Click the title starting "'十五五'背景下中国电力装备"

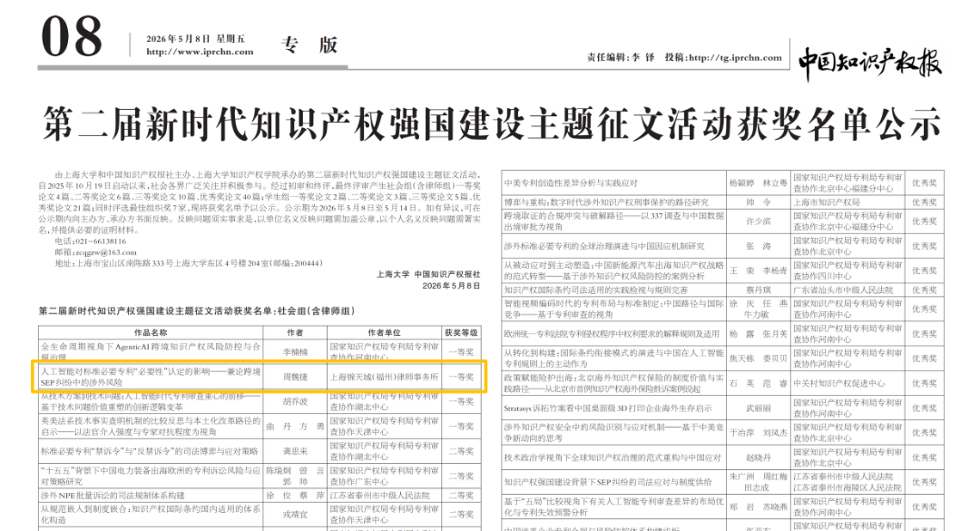[x=151, y=476]
